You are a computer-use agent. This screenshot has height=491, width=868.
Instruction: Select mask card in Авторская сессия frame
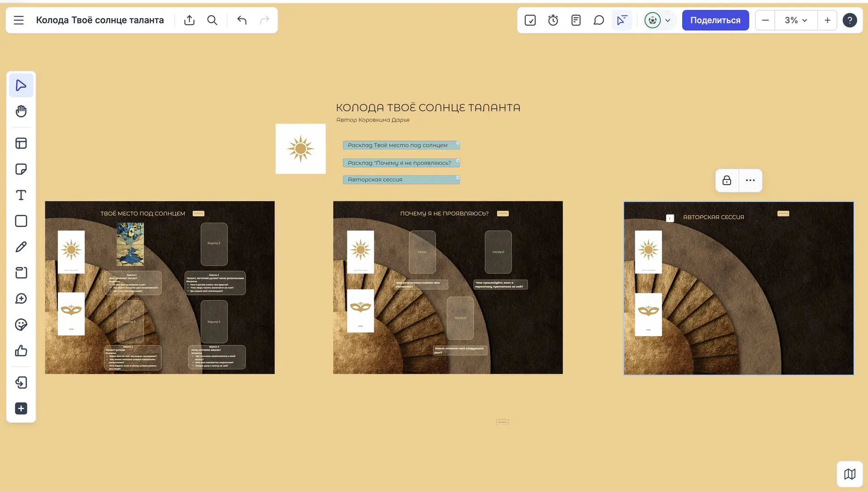(648, 315)
